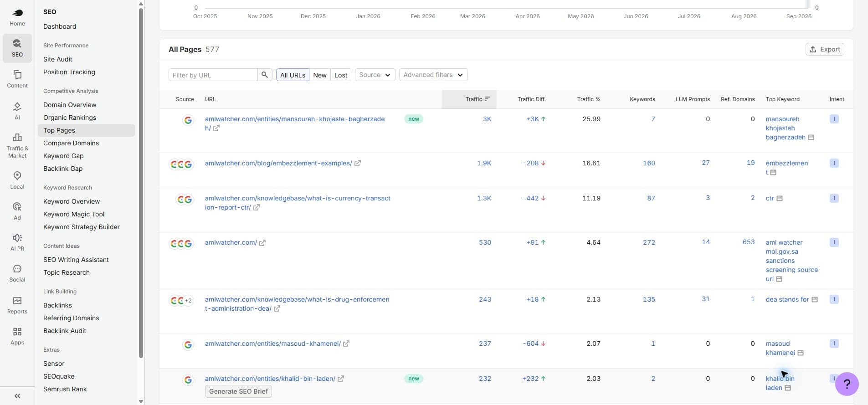Click Generate SEO Brief button
Screen dimensions: 868x405
pos(238,391)
